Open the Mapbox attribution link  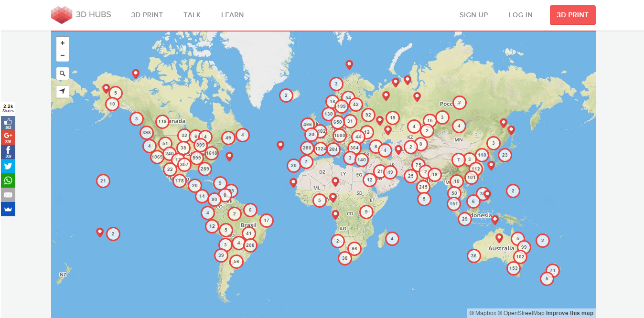coord(483,313)
